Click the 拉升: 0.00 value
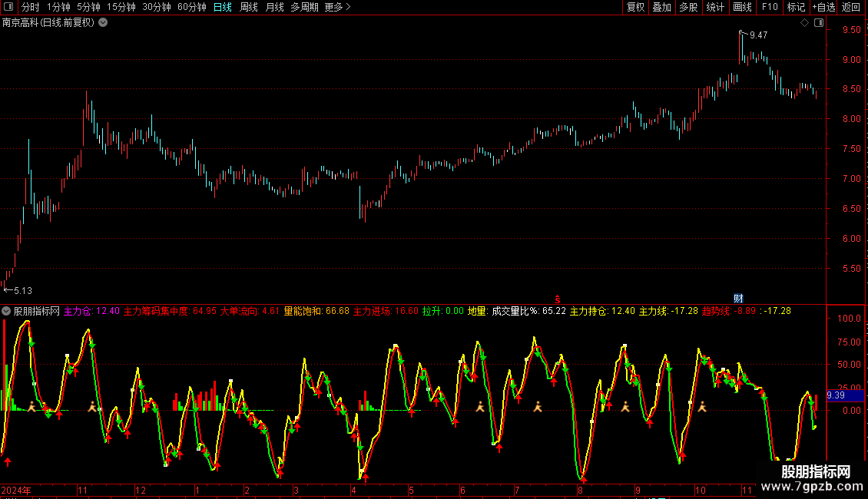868x499 pixels. tap(443, 312)
